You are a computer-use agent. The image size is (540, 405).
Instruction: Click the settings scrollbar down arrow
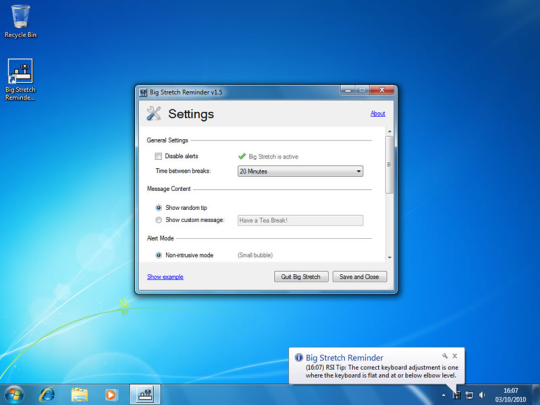[390, 257]
